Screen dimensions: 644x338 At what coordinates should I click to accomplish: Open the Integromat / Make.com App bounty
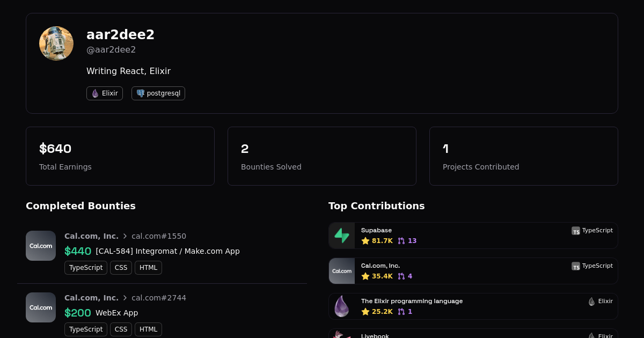[167, 251]
